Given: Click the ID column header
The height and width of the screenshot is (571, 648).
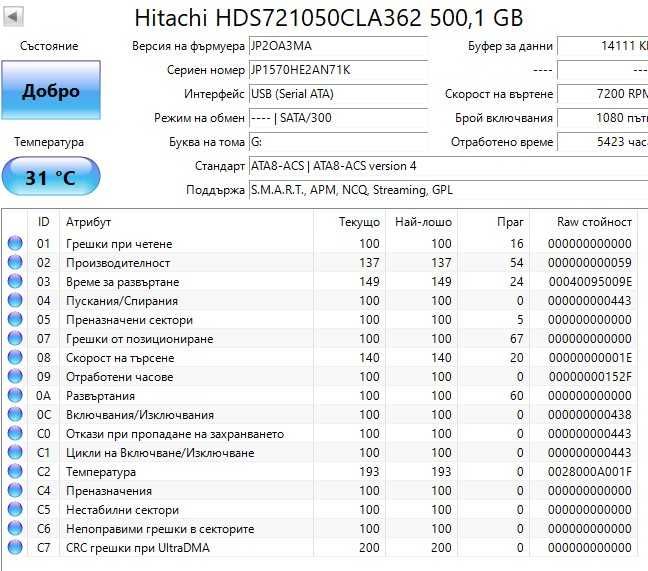Looking at the screenshot, I should 43,222.
